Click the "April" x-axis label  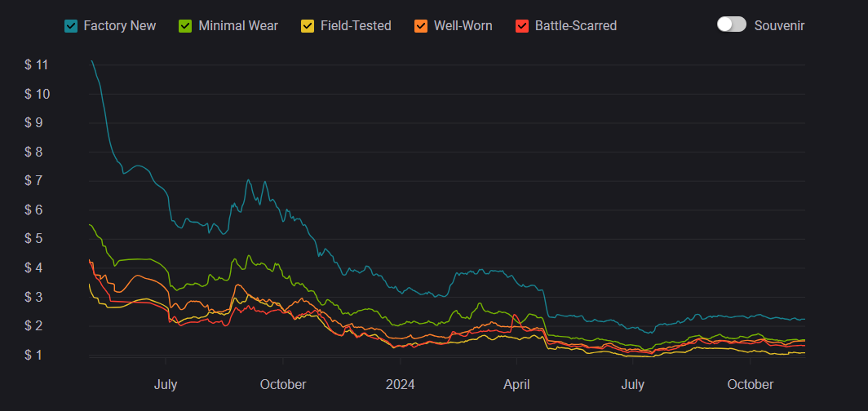coord(517,384)
